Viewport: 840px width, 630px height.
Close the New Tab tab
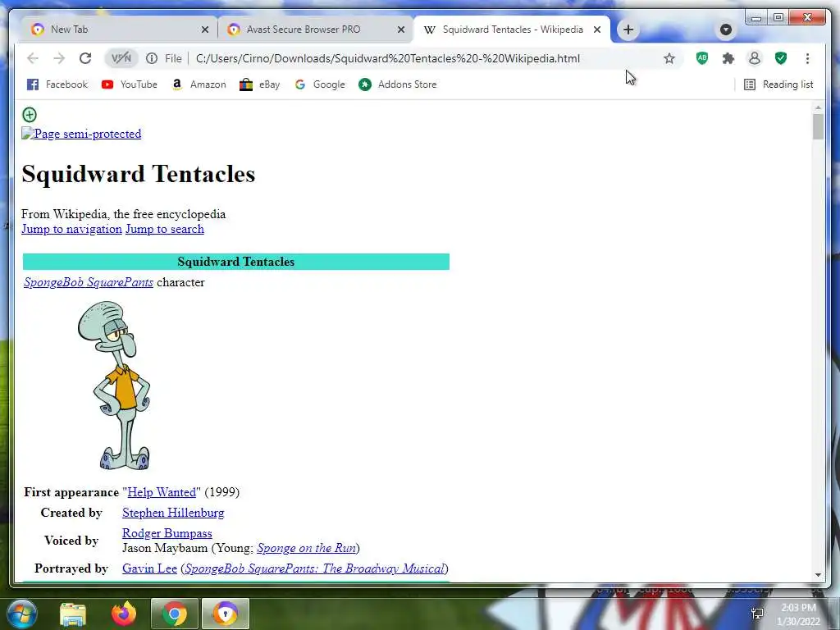tap(204, 30)
